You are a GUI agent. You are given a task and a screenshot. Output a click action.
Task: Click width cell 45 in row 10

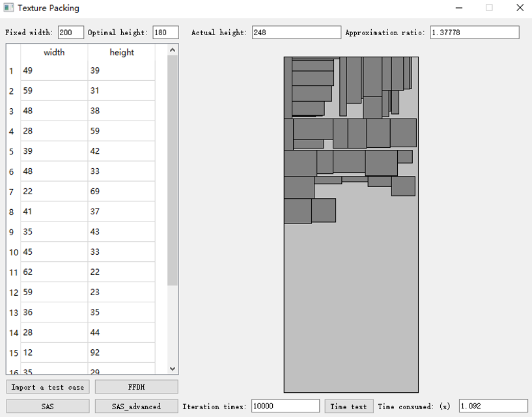54,252
